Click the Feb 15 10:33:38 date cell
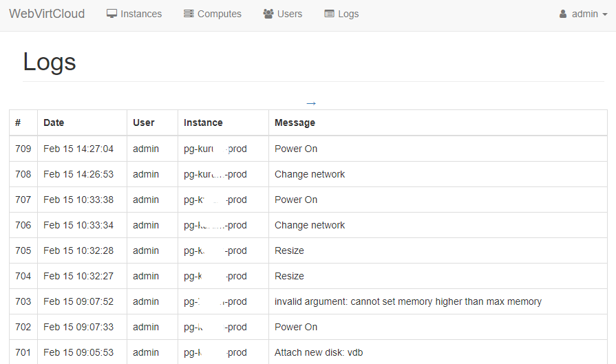 pyautogui.click(x=78, y=200)
